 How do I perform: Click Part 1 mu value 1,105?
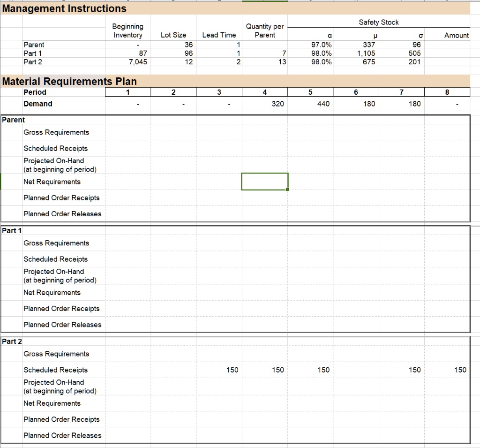point(366,53)
